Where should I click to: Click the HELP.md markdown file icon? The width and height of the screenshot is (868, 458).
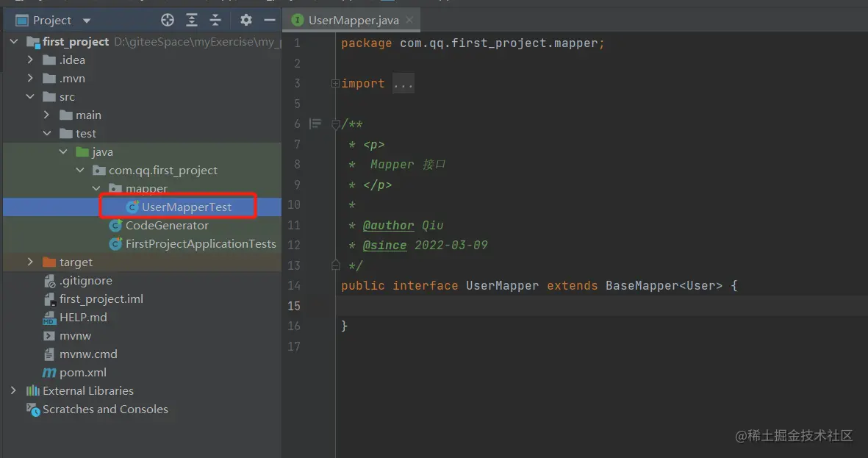49,318
